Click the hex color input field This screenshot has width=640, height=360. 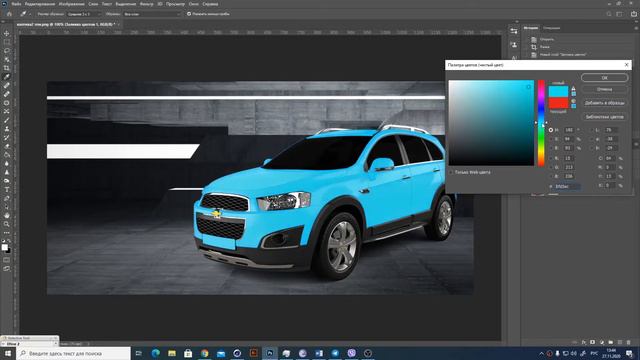(567, 187)
